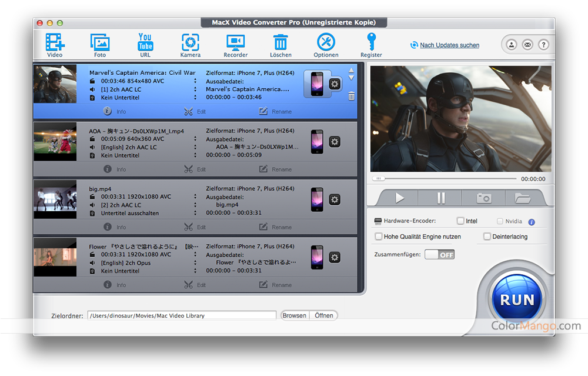Screen dimensions: 588x376
Task: Open audio track selector for Flower video
Action: tap(195, 262)
